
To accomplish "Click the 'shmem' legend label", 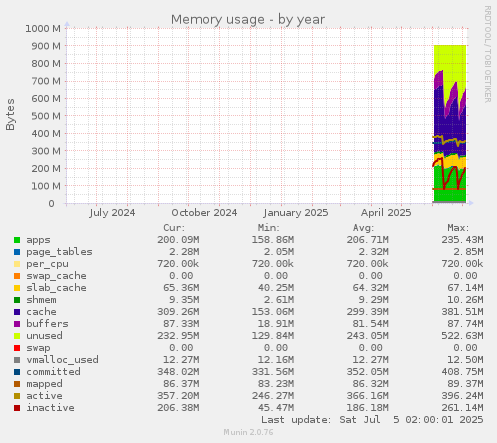I will (x=41, y=300).
